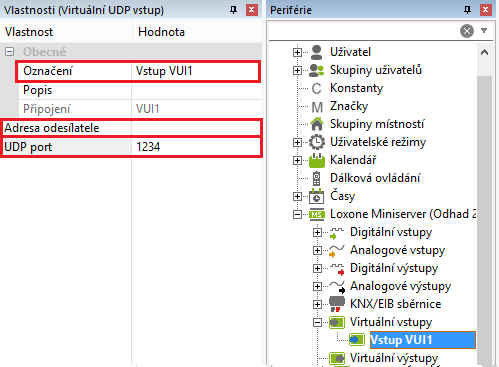Click the Uživatel person icon
Screen dimensions: 499x367
click(x=316, y=52)
